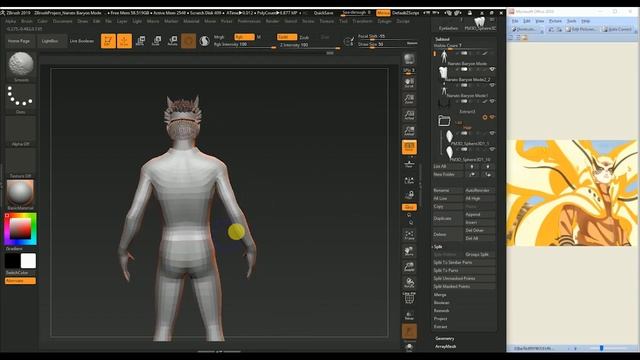Expand the Boolean section
Viewport: 640px width, 360px height.
pyautogui.click(x=441, y=302)
